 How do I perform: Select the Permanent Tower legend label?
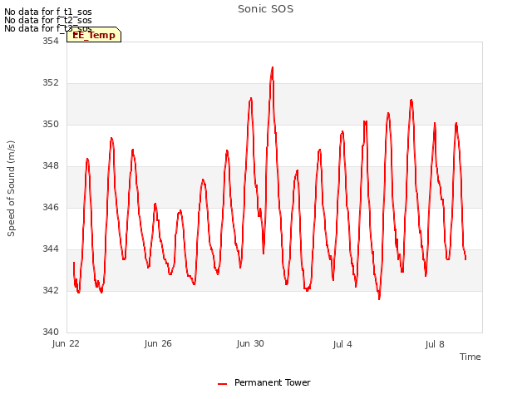coord(273,382)
